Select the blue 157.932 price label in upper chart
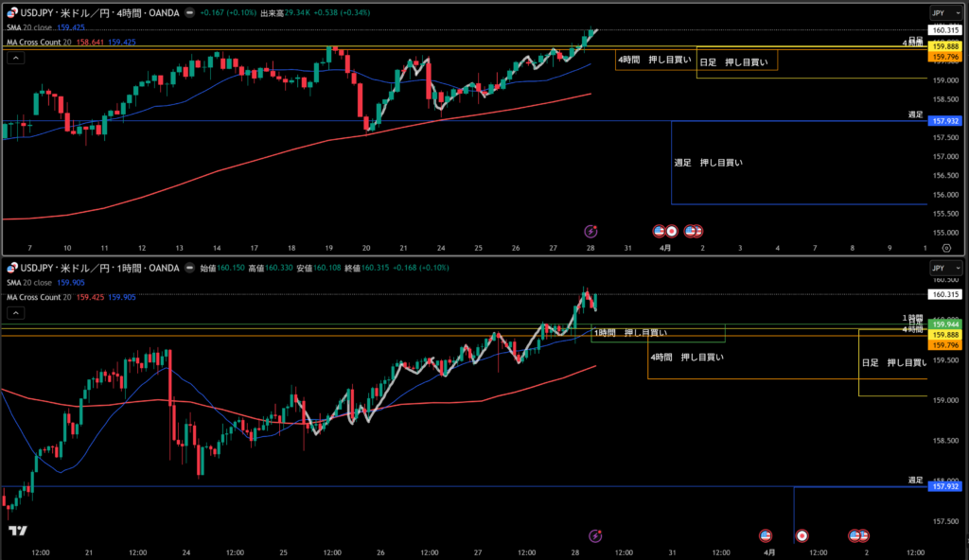 [945, 121]
